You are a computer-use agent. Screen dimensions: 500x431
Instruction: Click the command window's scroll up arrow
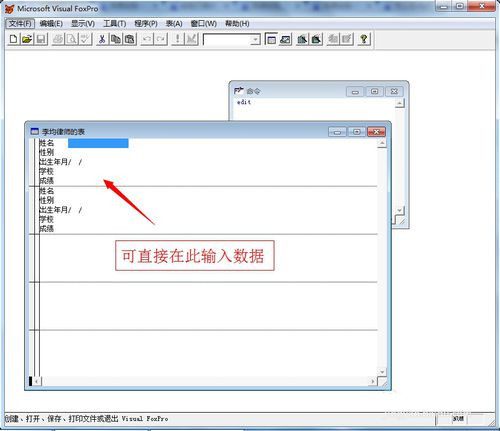[399, 103]
